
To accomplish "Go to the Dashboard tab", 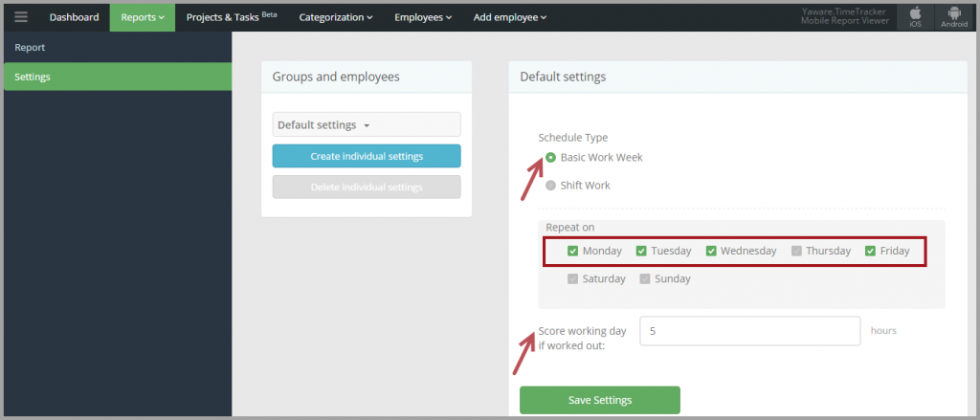I will click(75, 17).
